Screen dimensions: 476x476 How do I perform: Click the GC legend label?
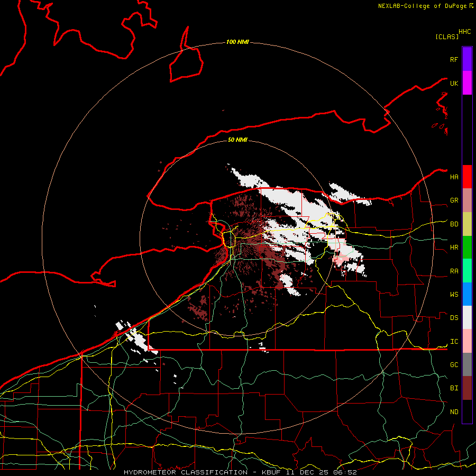point(454,364)
